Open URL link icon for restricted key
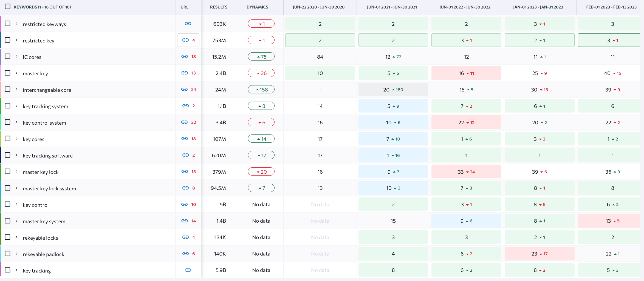 tap(185, 40)
